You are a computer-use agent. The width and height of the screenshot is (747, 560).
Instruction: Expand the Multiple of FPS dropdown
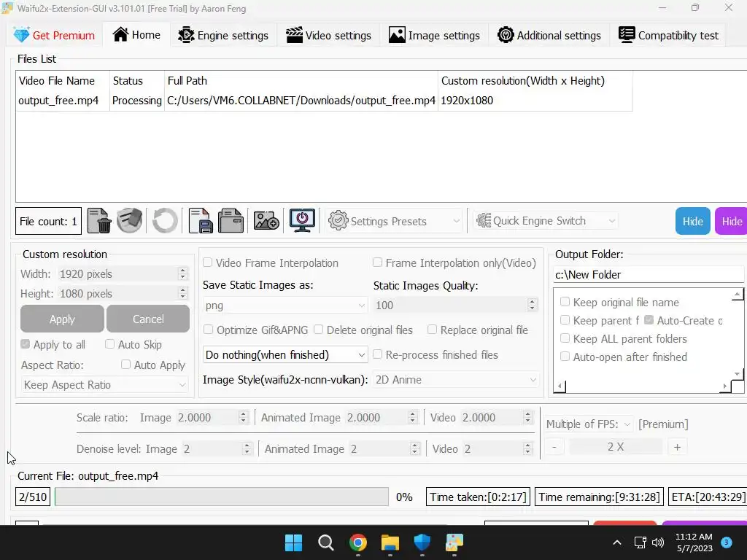pos(589,424)
